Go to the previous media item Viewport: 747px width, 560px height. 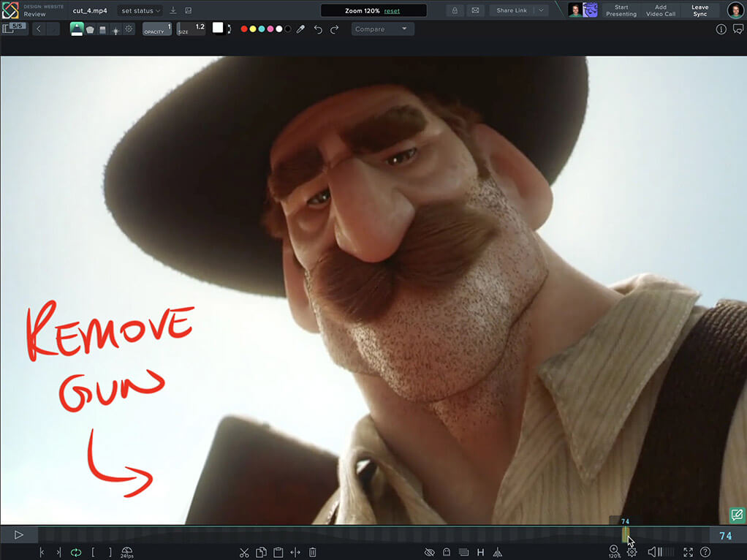[39, 29]
